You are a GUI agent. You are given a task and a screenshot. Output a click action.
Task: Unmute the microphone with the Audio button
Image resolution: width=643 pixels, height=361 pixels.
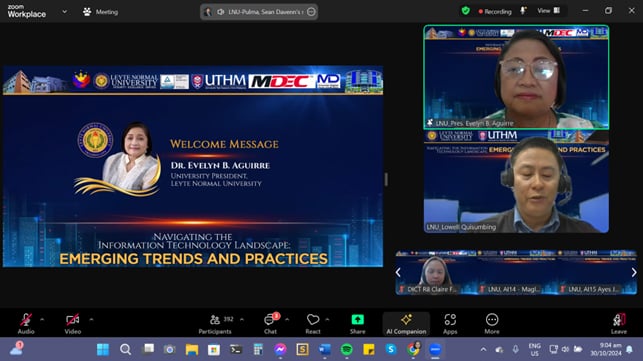[x=26, y=323]
